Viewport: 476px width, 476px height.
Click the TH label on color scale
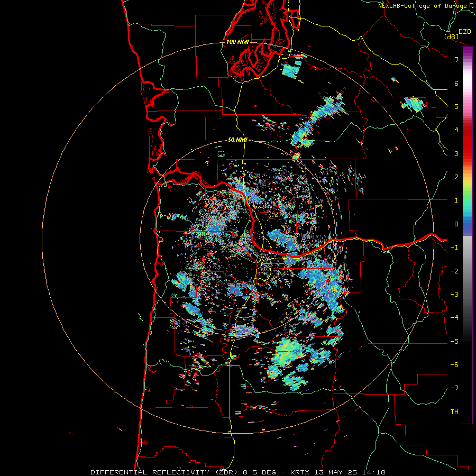pos(454,412)
